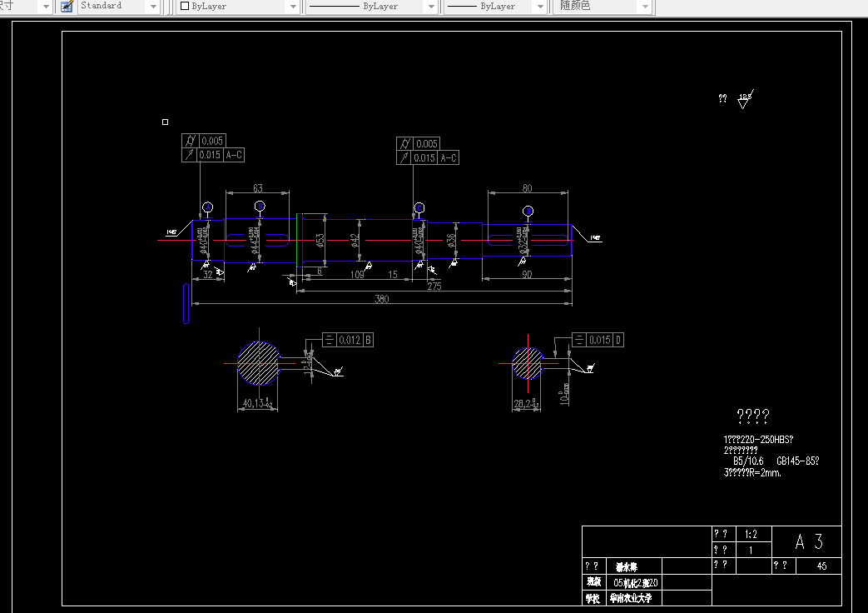868x613 pixels.
Task: Select the note line B5/10.6 GB145-85
Action: pyautogui.click(x=776, y=461)
